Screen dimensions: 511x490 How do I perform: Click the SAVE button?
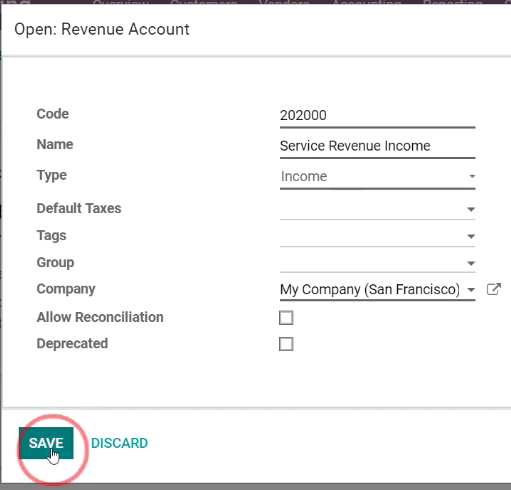click(x=46, y=443)
